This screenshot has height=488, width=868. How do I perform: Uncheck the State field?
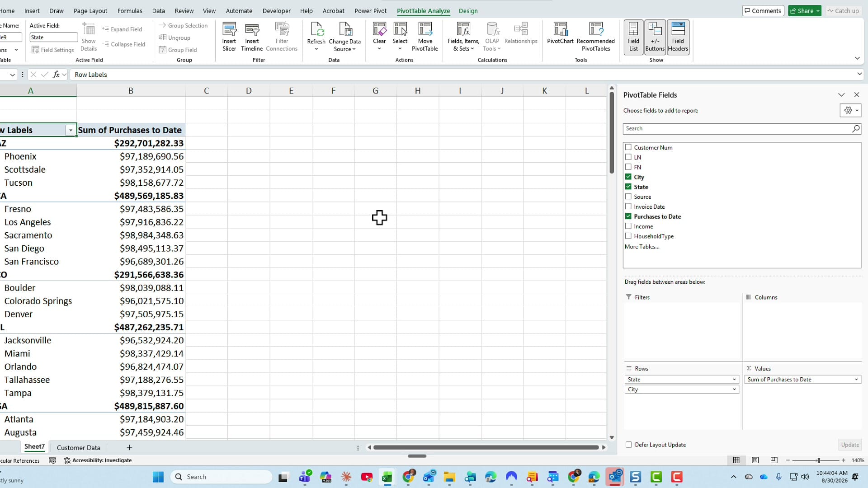click(x=628, y=187)
